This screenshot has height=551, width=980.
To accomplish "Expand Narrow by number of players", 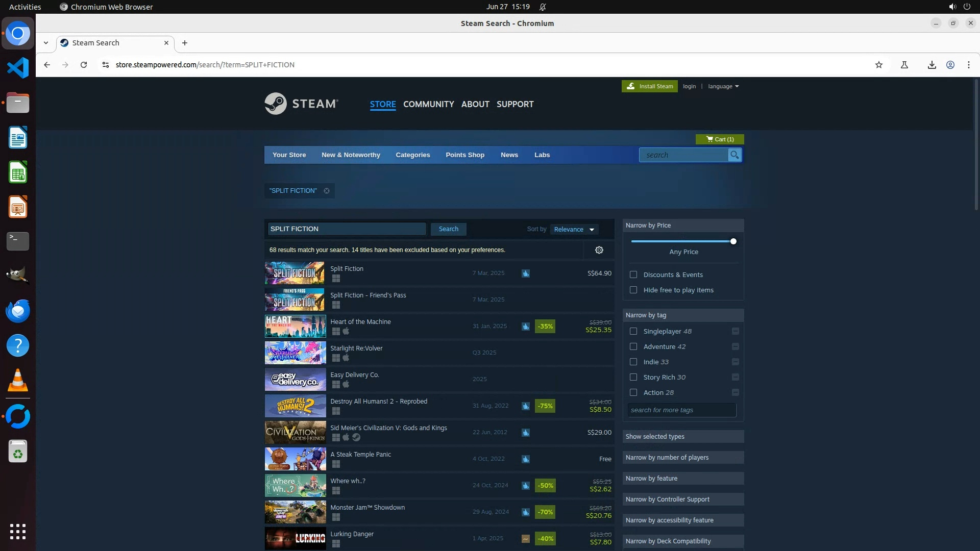I will click(682, 458).
